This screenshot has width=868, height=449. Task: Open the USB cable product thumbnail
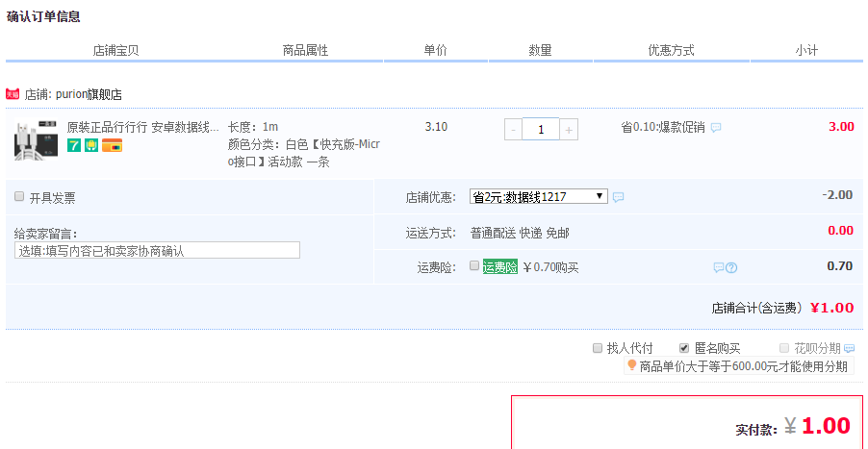pos(36,140)
